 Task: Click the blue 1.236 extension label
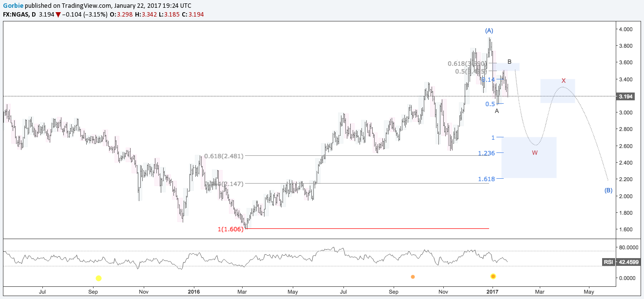pos(486,153)
